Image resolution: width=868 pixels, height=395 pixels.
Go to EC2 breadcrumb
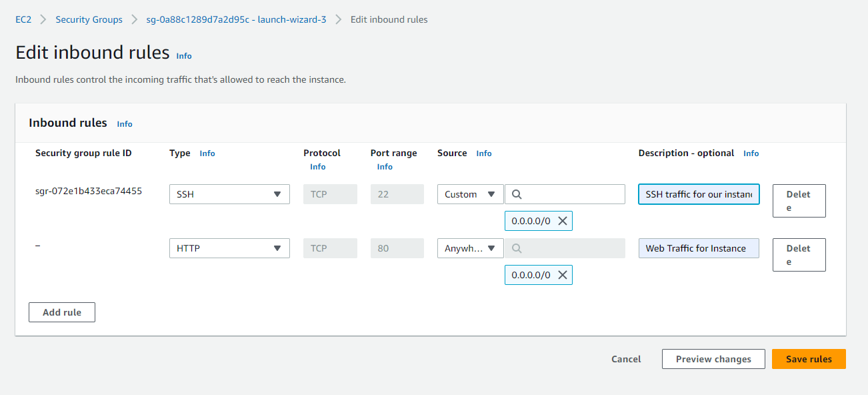pos(23,19)
